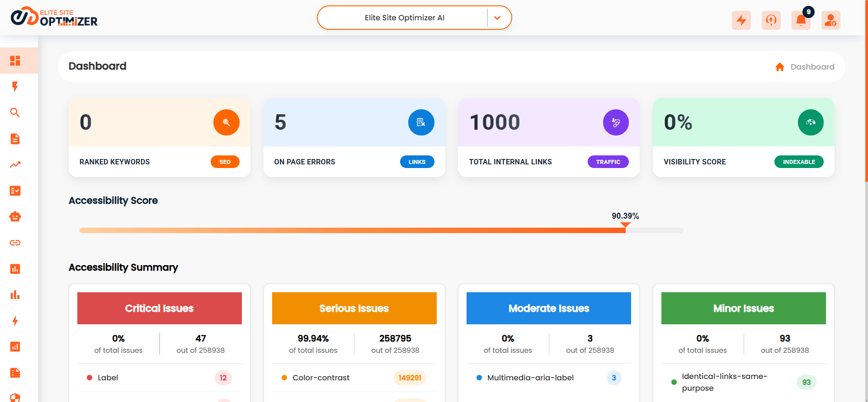Screen dimensions: 868x402
Task: Click the LINKS badge on On Page Errors
Action: 417,162
